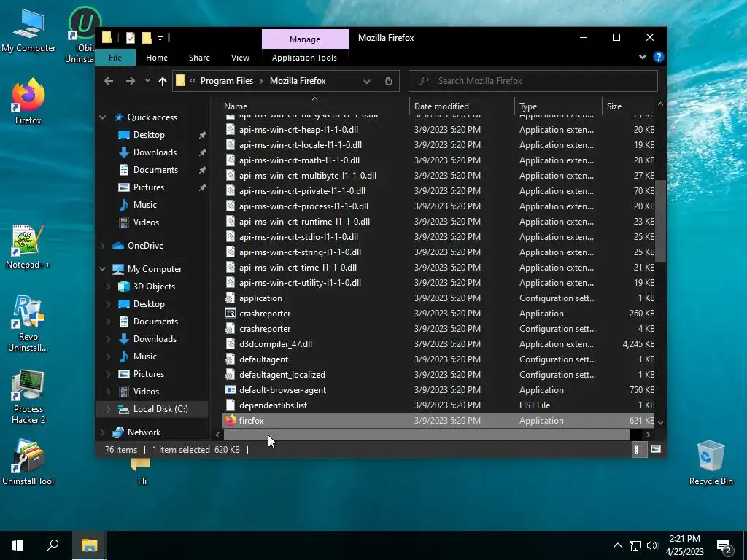Click in Search Mozilla Firefox box

533,81
